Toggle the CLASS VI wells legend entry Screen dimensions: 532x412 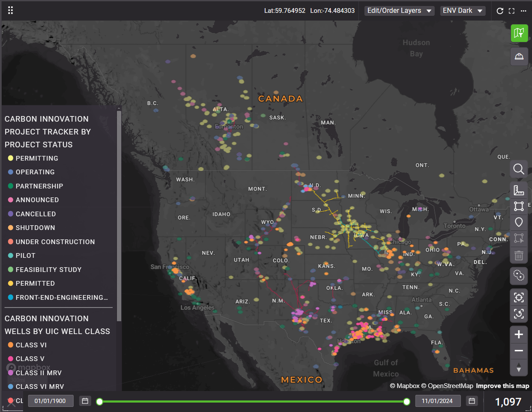click(31, 345)
